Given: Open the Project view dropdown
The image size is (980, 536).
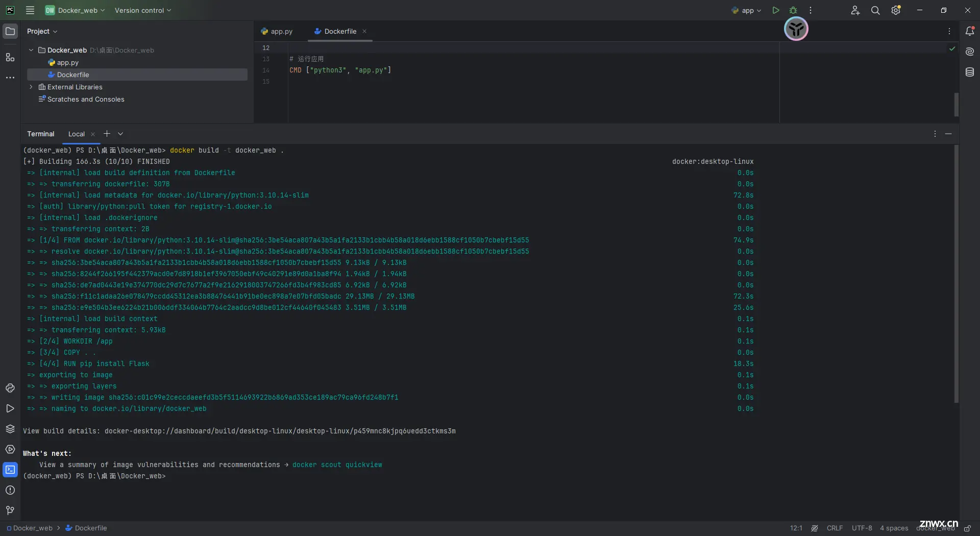Looking at the screenshot, I should [x=42, y=31].
